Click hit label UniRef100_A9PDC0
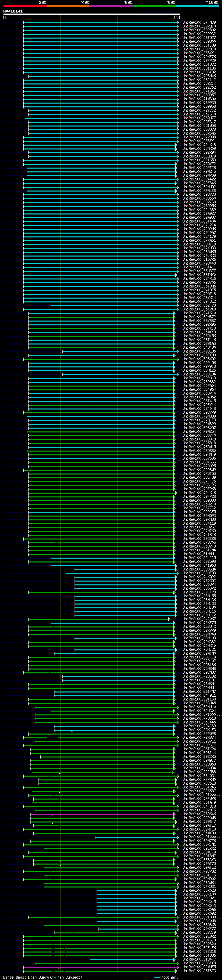The image size is (222, 980). pos(199,49)
